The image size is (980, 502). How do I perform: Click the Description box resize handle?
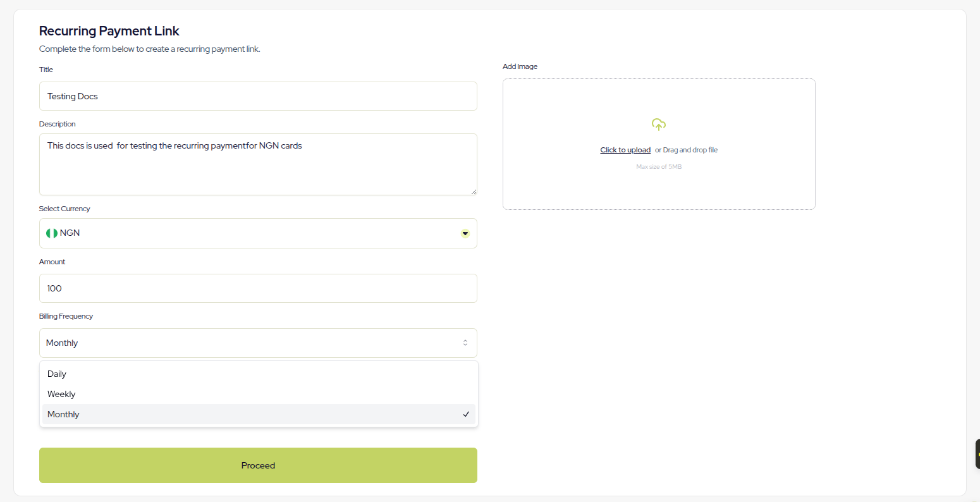coord(473,191)
